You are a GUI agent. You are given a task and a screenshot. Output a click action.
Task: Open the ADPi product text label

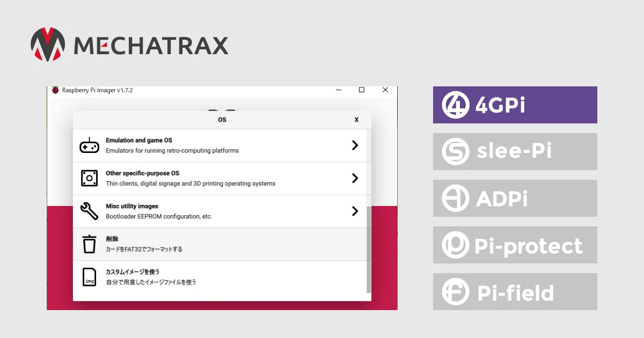(502, 199)
